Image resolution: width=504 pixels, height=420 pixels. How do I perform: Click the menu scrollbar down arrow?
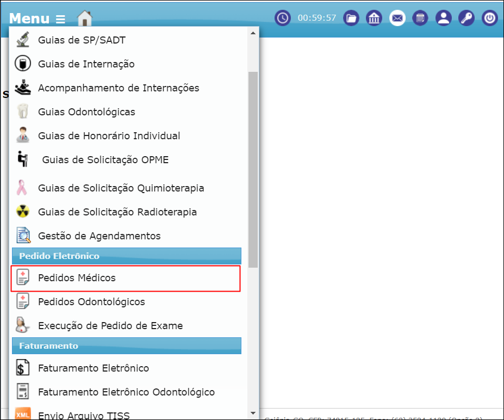(253, 414)
